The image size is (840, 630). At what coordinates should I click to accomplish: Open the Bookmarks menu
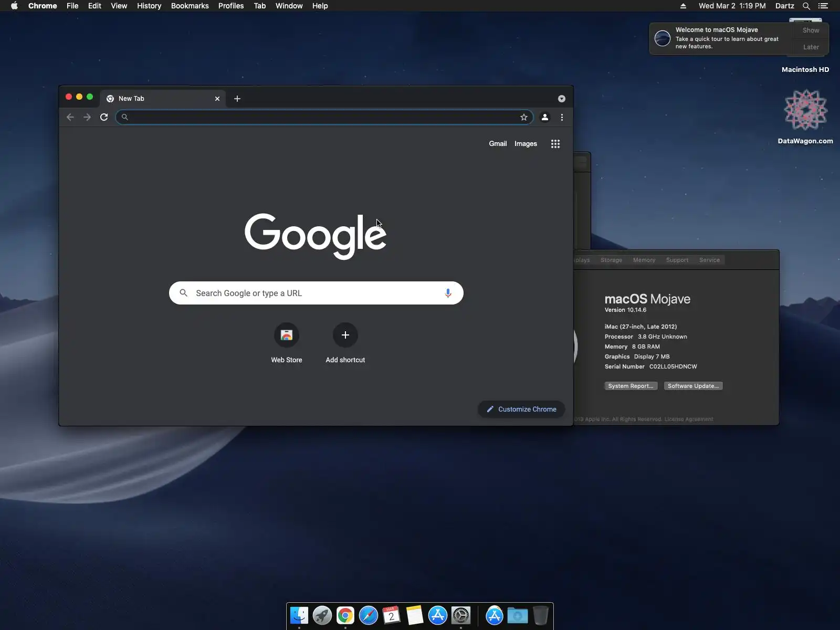pos(190,6)
